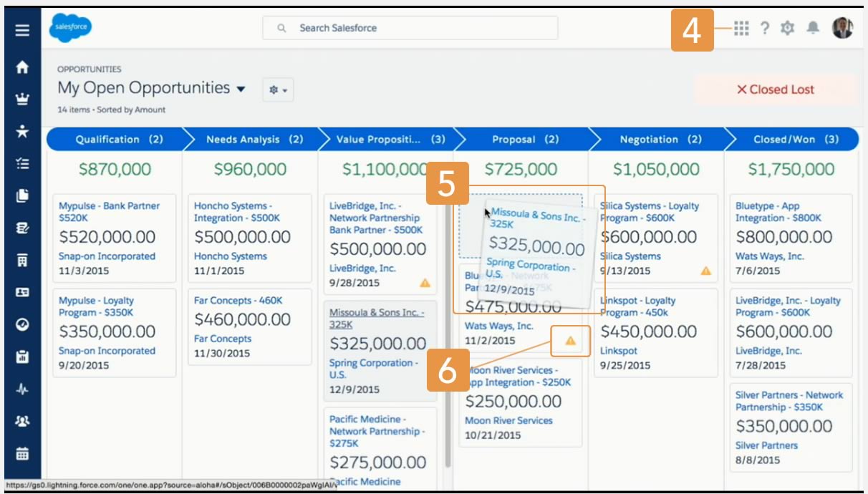Open the Help question mark icon

pos(765,28)
